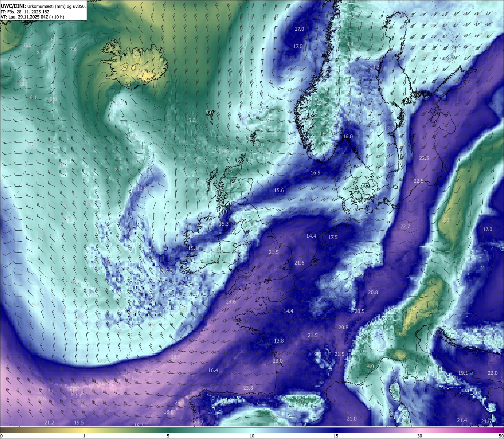Select the 17.5 value near the Dutch coast
This screenshot has width=504, height=439.
(x=333, y=237)
